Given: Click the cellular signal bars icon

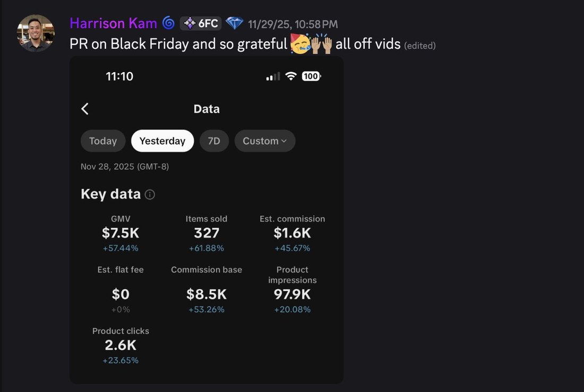Looking at the screenshot, I should [x=273, y=77].
